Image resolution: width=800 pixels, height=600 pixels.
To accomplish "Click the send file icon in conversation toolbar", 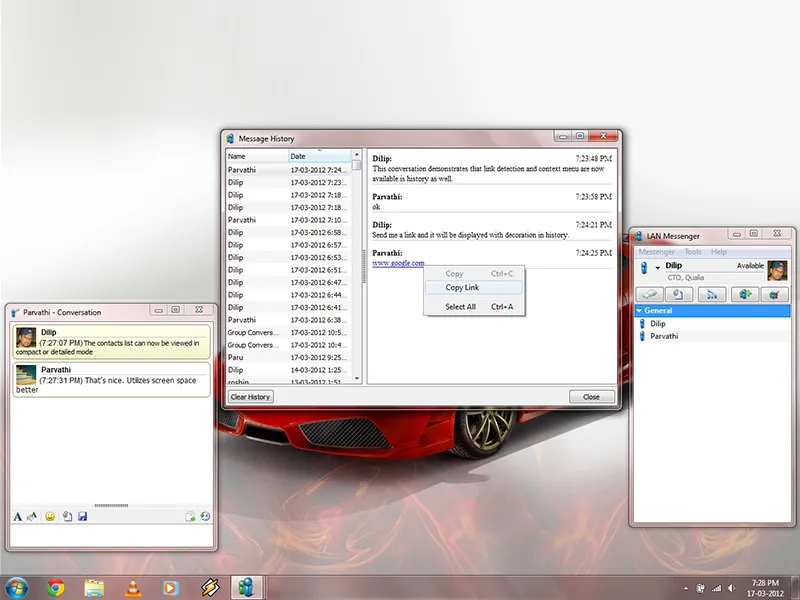I will click(66, 516).
